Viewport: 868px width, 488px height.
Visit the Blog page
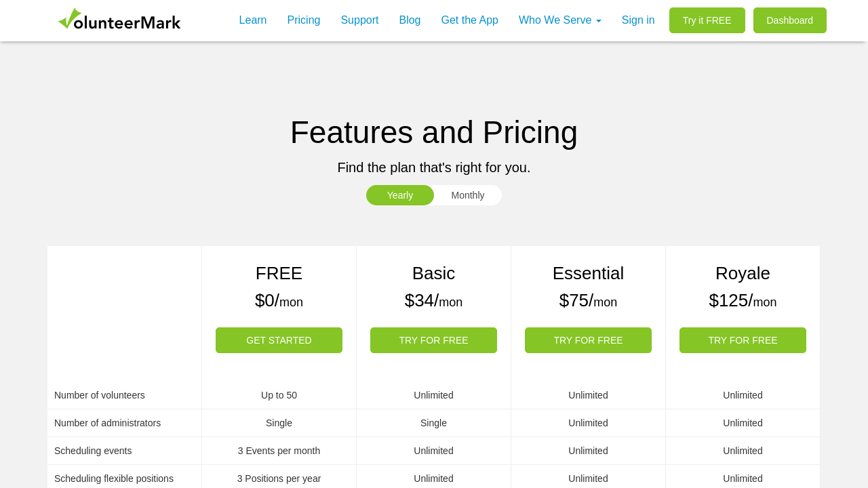click(410, 20)
